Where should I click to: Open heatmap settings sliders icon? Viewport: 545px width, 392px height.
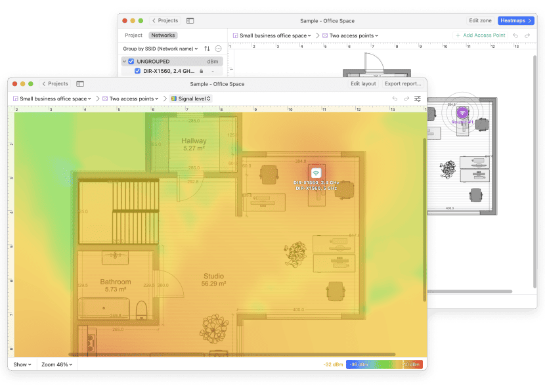(x=417, y=98)
